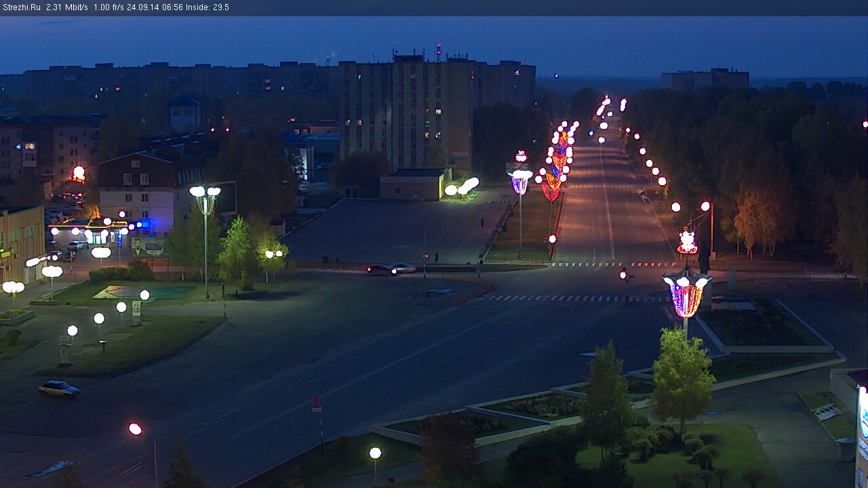Screen dimensions: 868x488
Task: Click the '2.31 Mbit/s' bitrate readout
Action: pyautogui.click(x=67, y=7)
